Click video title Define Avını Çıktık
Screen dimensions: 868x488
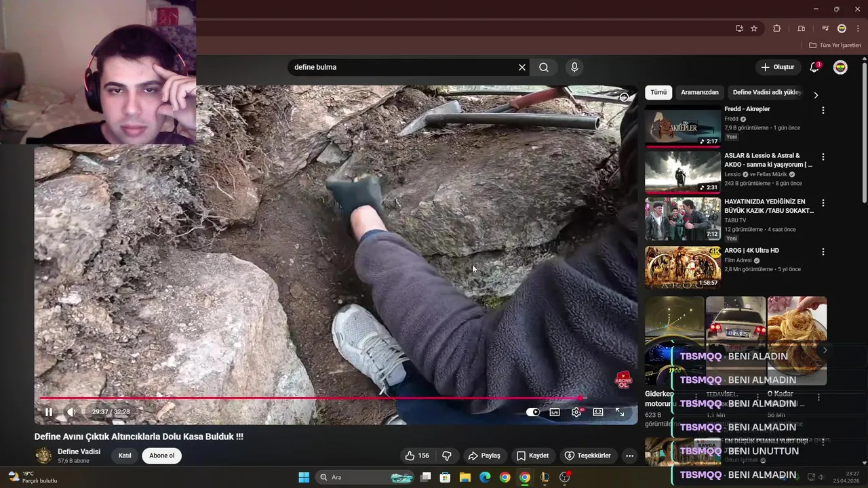tap(139, 437)
